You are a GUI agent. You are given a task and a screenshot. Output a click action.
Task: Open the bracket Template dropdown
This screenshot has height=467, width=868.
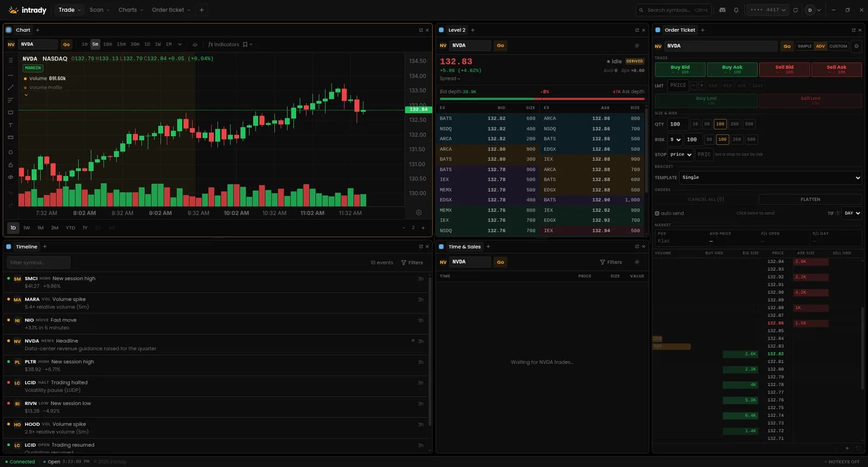tap(771, 178)
